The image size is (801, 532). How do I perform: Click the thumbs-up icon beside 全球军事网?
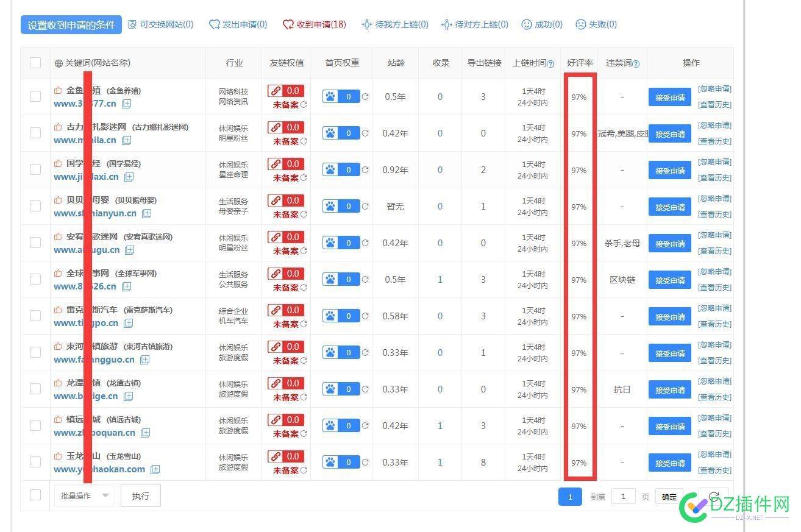(58, 273)
